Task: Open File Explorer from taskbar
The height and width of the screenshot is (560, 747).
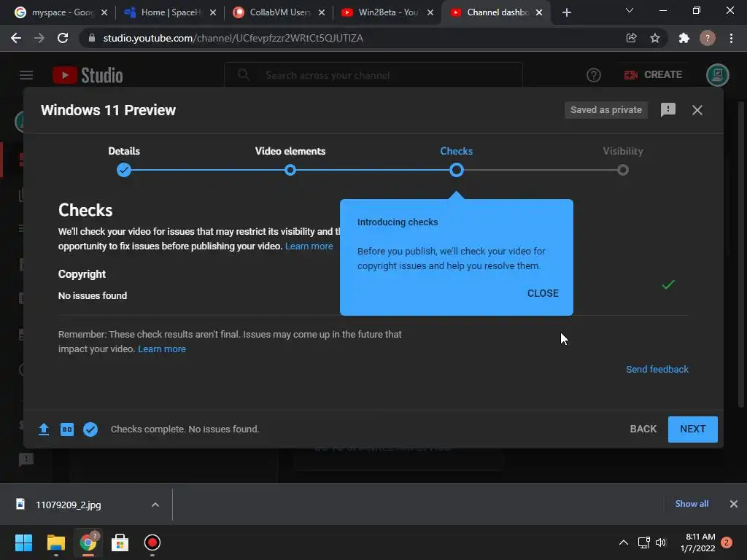Action: point(55,542)
